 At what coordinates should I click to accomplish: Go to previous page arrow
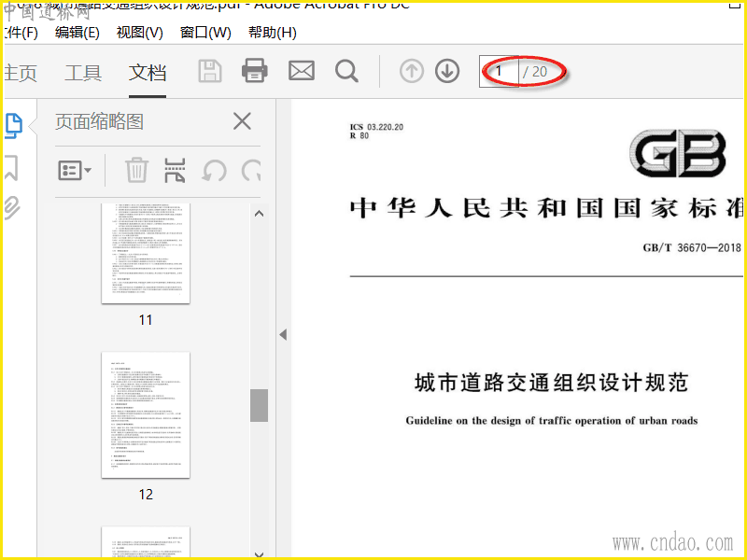[412, 72]
